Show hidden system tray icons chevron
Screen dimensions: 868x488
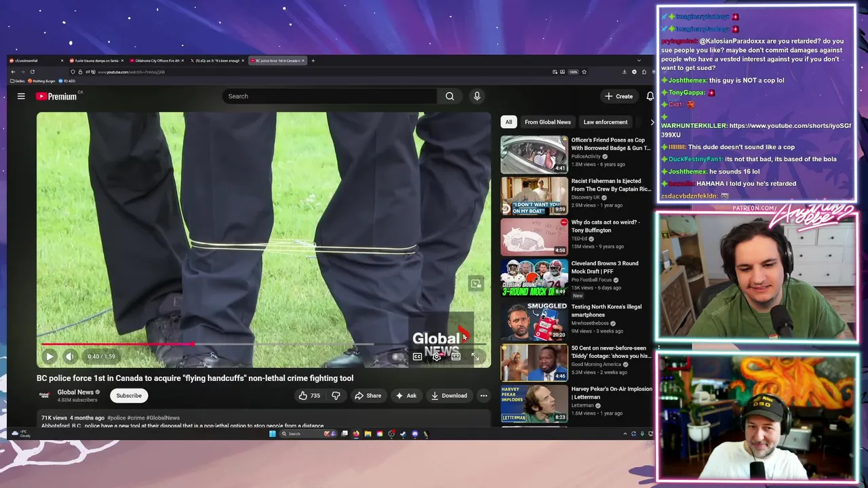pyautogui.click(x=625, y=434)
